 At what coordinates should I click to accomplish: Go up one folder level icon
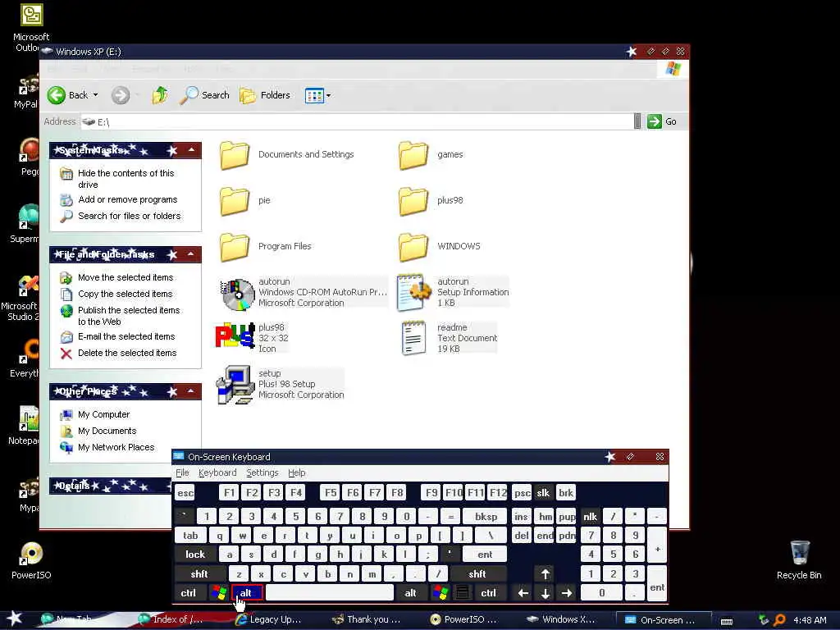[x=160, y=95]
